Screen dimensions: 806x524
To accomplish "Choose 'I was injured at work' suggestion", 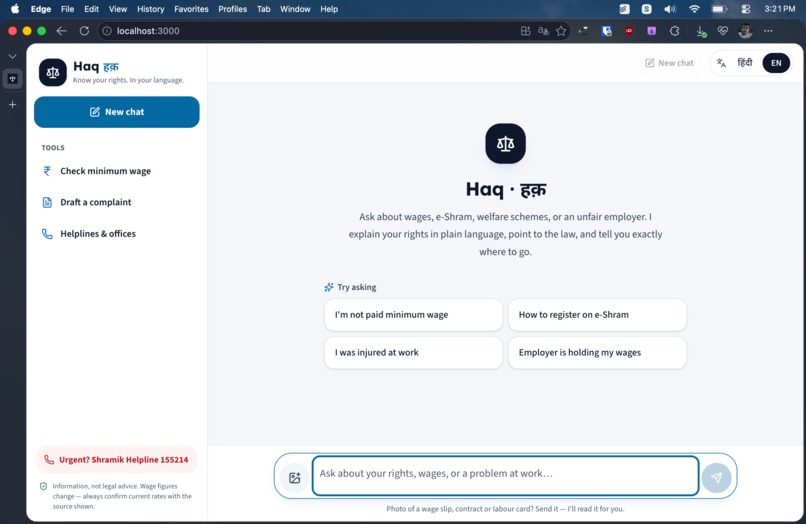I will [x=413, y=353].
